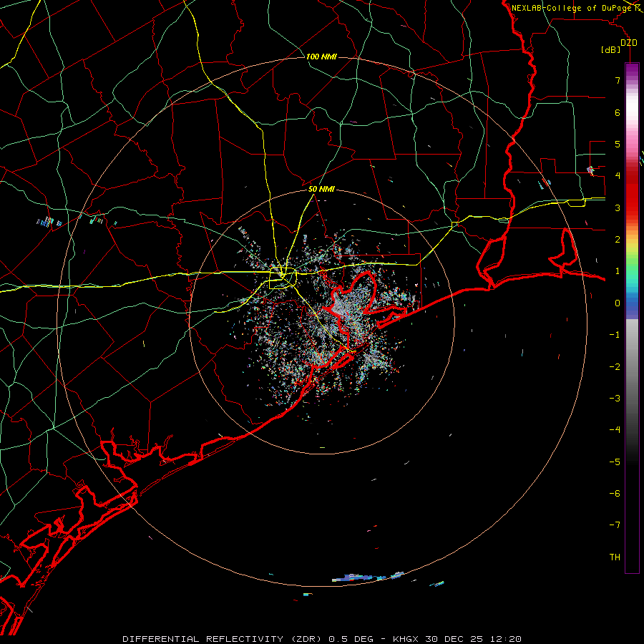Viewport: 644px width, 644px height.
Task: Click the 100 NMI range ring label
Action: [321, 57]
